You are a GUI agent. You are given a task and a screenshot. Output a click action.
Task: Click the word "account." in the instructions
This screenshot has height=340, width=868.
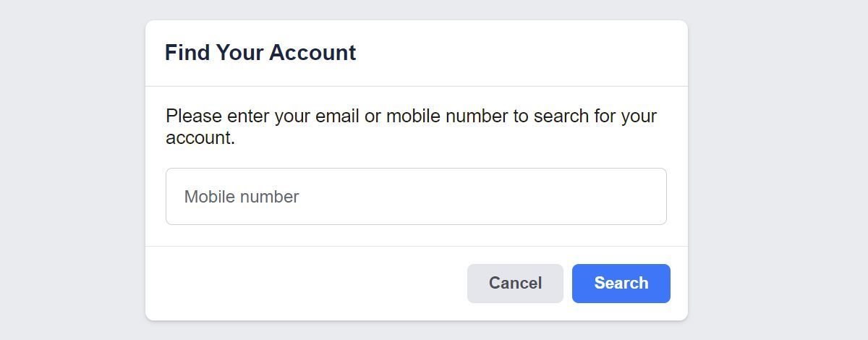200,138
